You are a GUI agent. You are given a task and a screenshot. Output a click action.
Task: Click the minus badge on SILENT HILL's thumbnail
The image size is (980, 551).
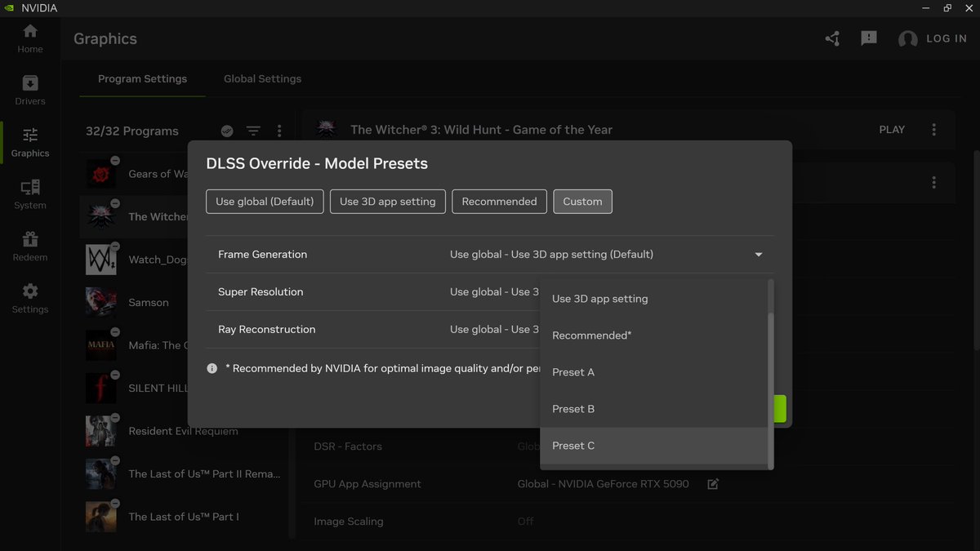tap(115, 375)
